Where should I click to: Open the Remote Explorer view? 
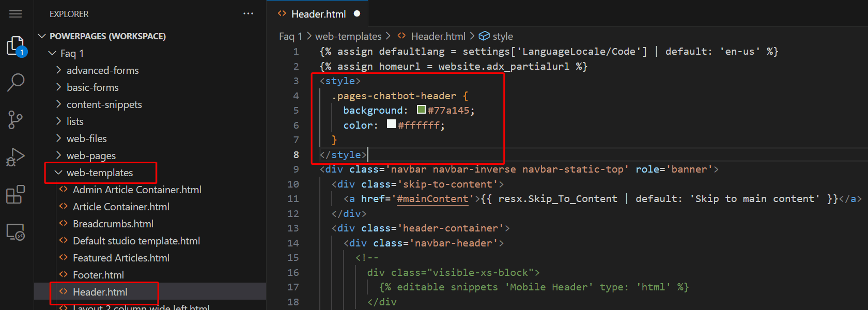click(x=16, y=233)
